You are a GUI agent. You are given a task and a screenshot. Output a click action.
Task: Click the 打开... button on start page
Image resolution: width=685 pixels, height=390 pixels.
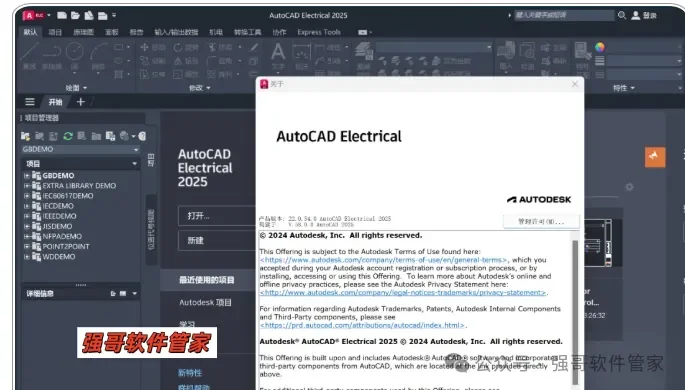pos(217,216)
